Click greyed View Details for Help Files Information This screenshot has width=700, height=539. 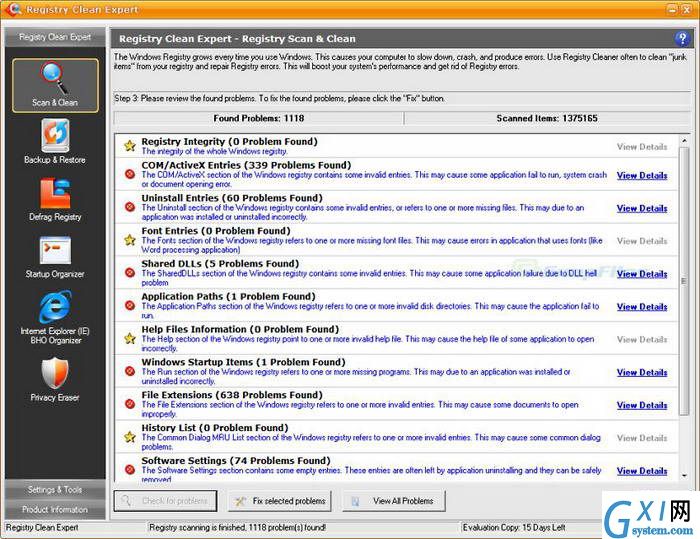pos(642,339)
